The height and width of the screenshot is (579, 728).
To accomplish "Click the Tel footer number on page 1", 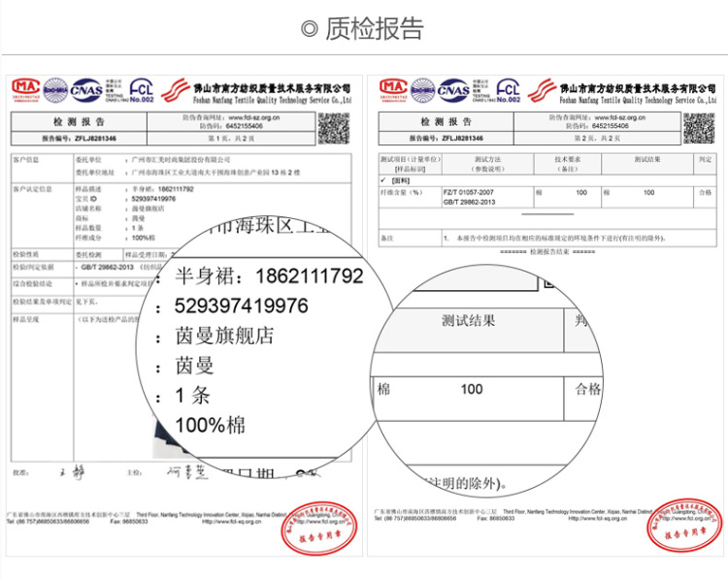I will [x=48, y=522].
